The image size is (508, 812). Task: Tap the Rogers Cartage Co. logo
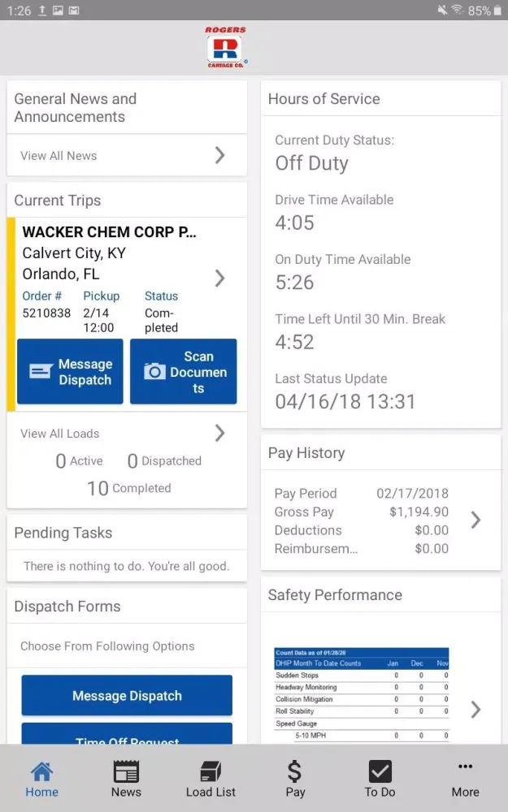225,48
